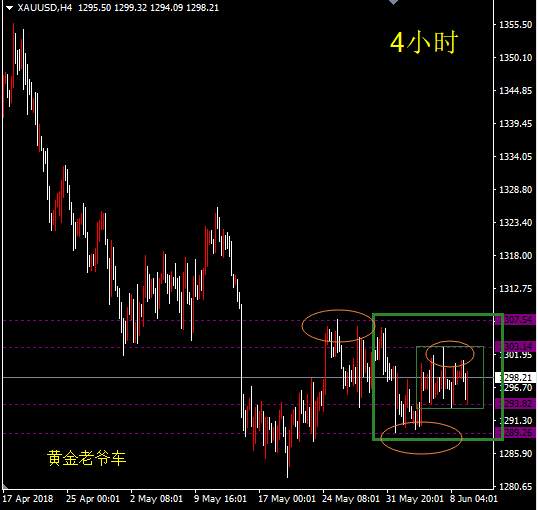Click the 1312.75 price scale label
538x510 pixels.
[x=515, y=289]
